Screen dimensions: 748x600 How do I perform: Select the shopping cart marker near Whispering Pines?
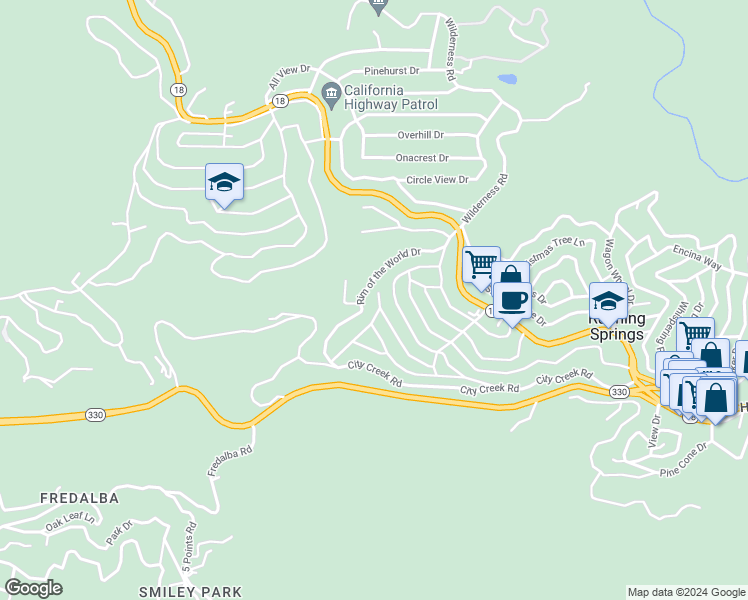pos(695,330)
